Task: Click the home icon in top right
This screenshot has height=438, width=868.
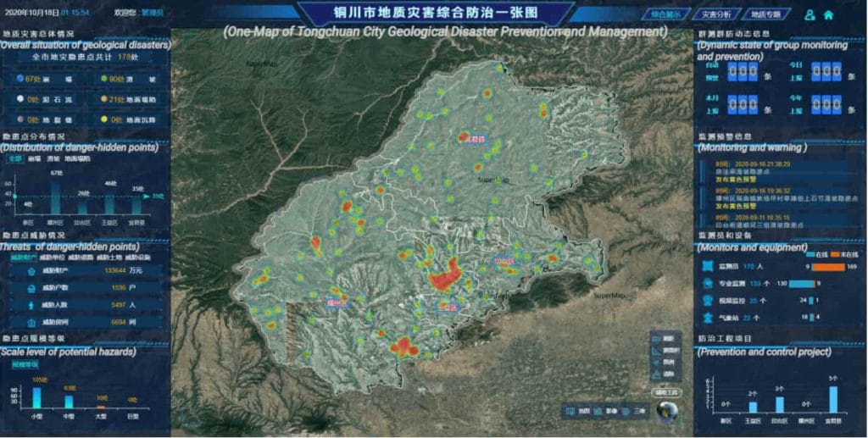Action: (828, 14)
